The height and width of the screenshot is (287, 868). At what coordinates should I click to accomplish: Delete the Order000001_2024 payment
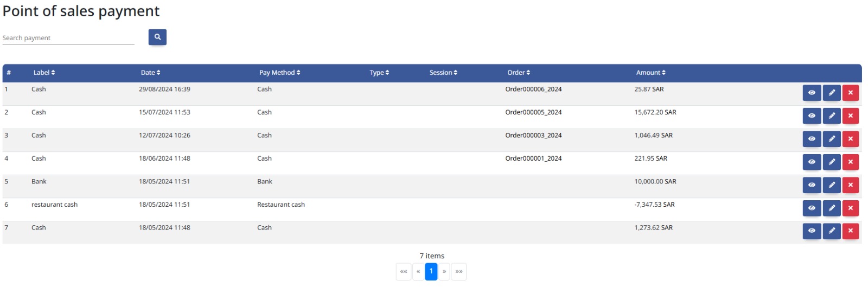[851, 162]
